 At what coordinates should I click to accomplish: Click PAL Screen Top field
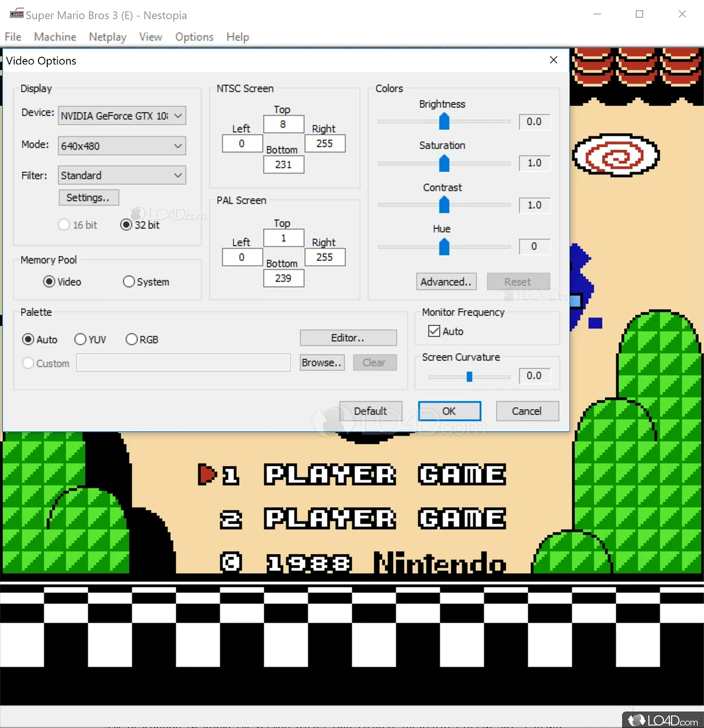click(283, 238)
